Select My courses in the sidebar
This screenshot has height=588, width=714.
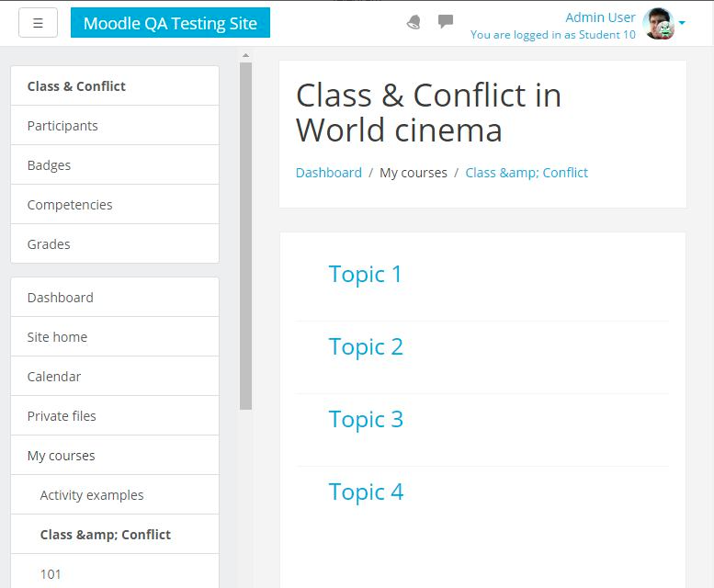(x=115, y=456)
